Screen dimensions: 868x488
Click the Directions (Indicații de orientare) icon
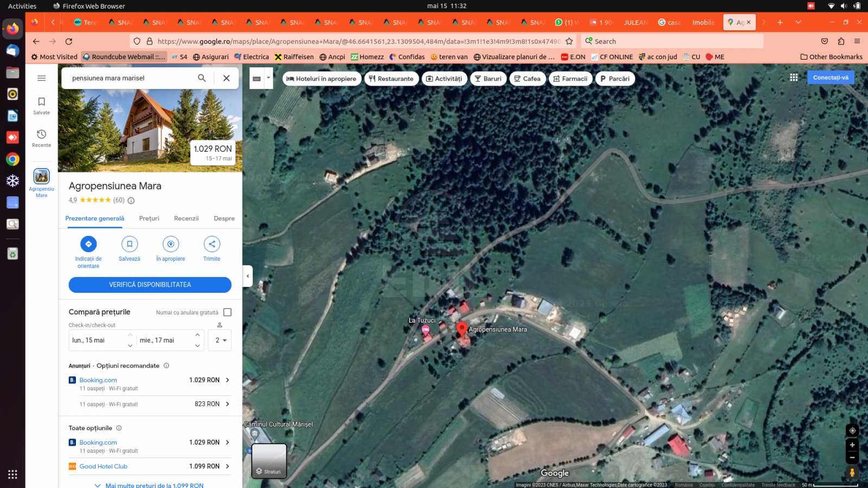tap(88, 244)
